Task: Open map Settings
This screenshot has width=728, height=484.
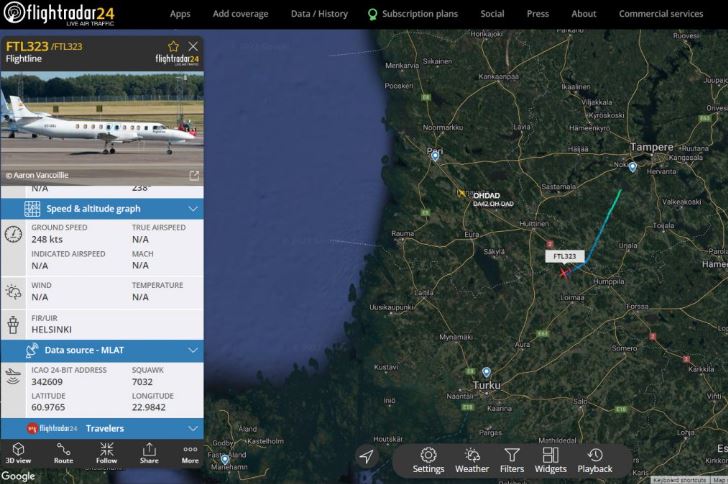Action: (x=428, y=460)
